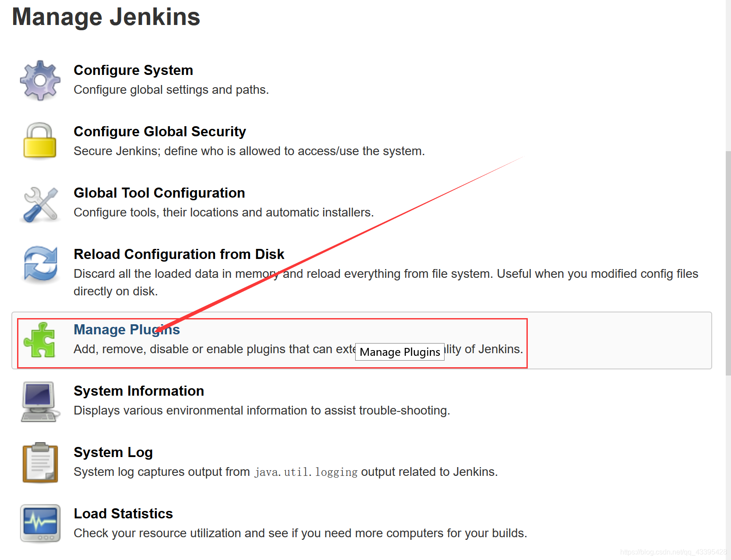Click 'Secure Jenkins; define who is allowed' description
Image resolution: width=731 pixels, height=560 pixels.
coord(249,151)
